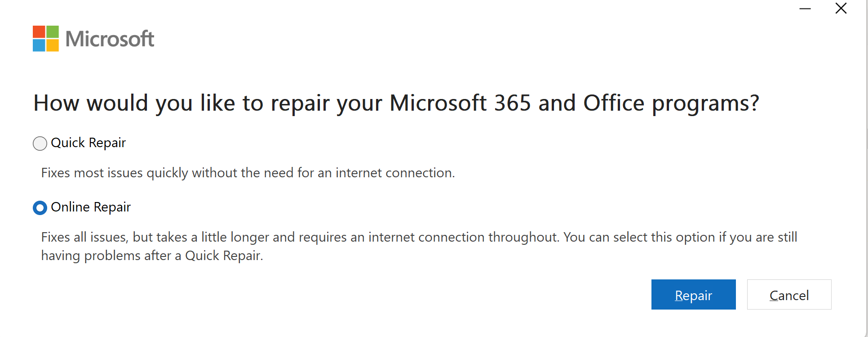Start the repair with the Repair button
This screenshot has height=337, width=868.
693,295
